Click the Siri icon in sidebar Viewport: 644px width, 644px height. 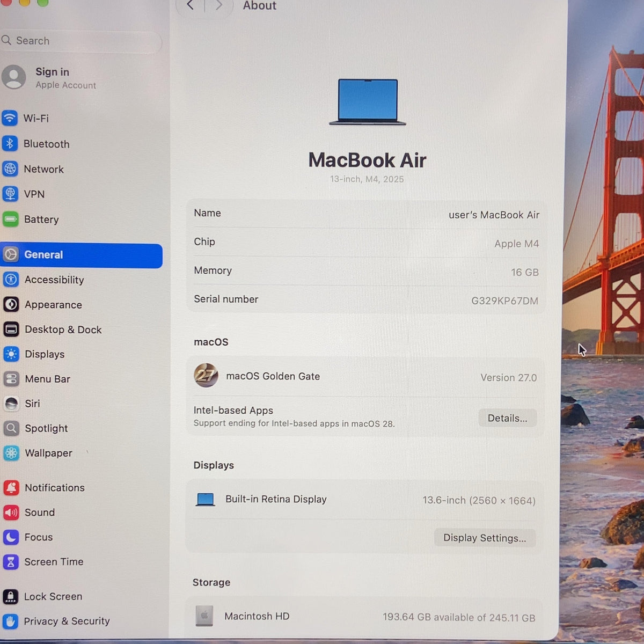coord(11,403)
